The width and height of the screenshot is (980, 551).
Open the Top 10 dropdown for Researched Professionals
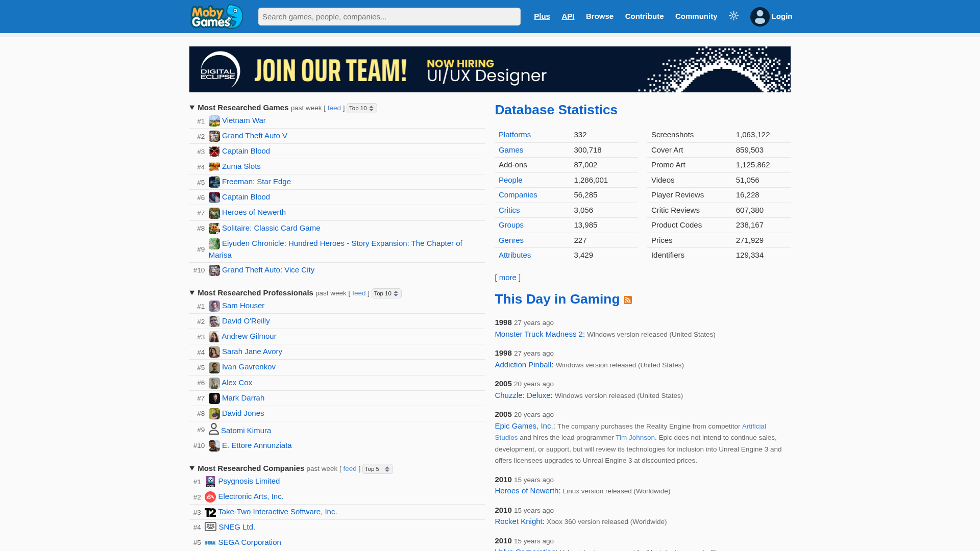[x=386, y=293]
